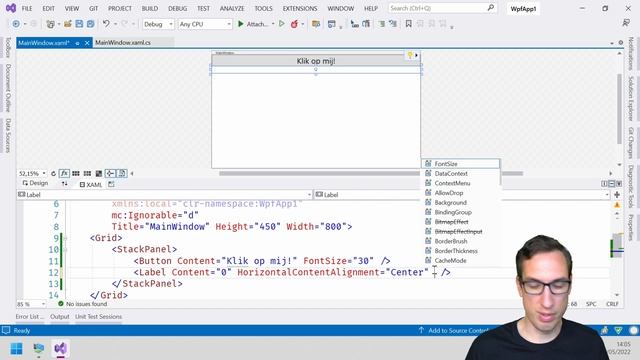Click the Swap Panes arrows icon

[x=64, y=184]
